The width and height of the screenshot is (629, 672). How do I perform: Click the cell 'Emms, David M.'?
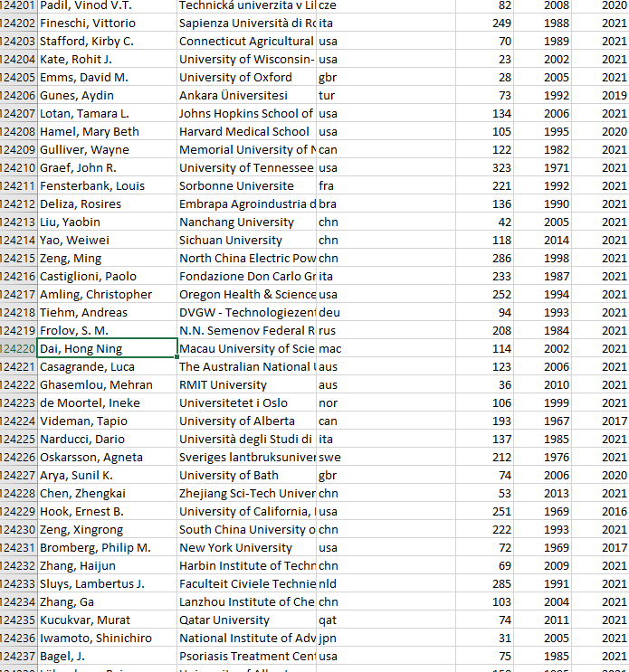[x=107, y=77]
